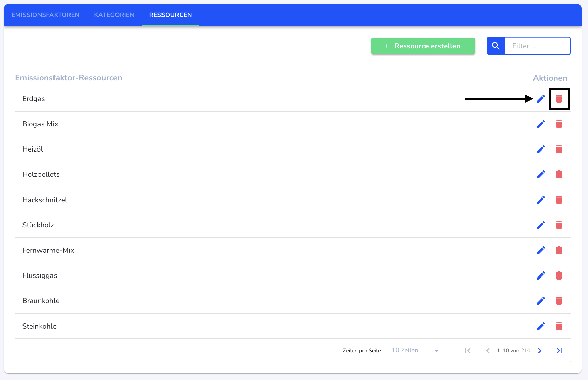Remove the Holzpellets entry
This screenshot has width=588, height=380.
559,174
